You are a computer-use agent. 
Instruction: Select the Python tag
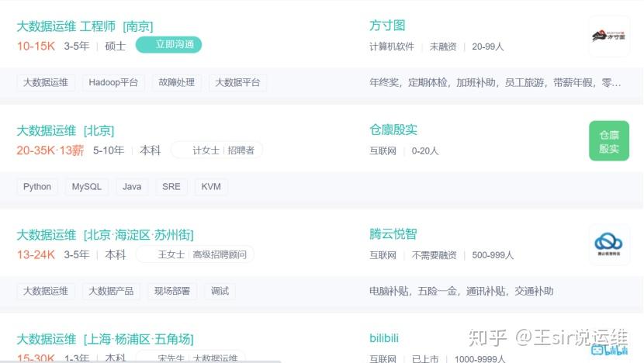[37, 187]
